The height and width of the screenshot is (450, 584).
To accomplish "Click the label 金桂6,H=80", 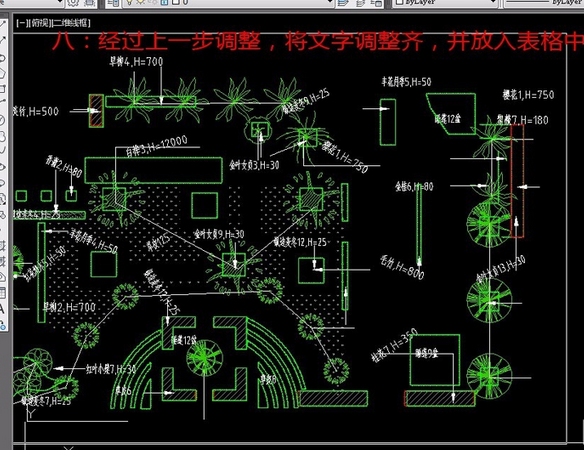I will tap(414, 186).
